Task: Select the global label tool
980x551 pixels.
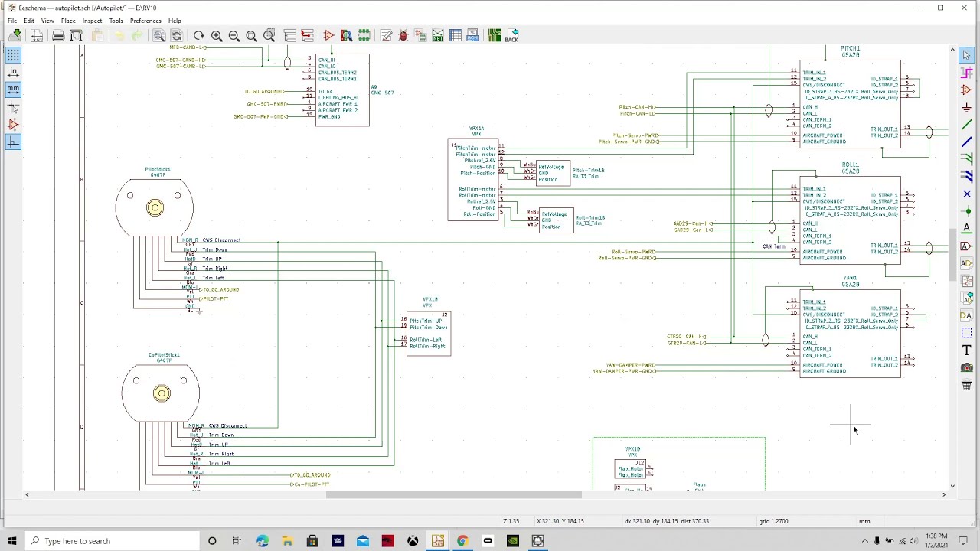Action: click(x=967, y=246)
